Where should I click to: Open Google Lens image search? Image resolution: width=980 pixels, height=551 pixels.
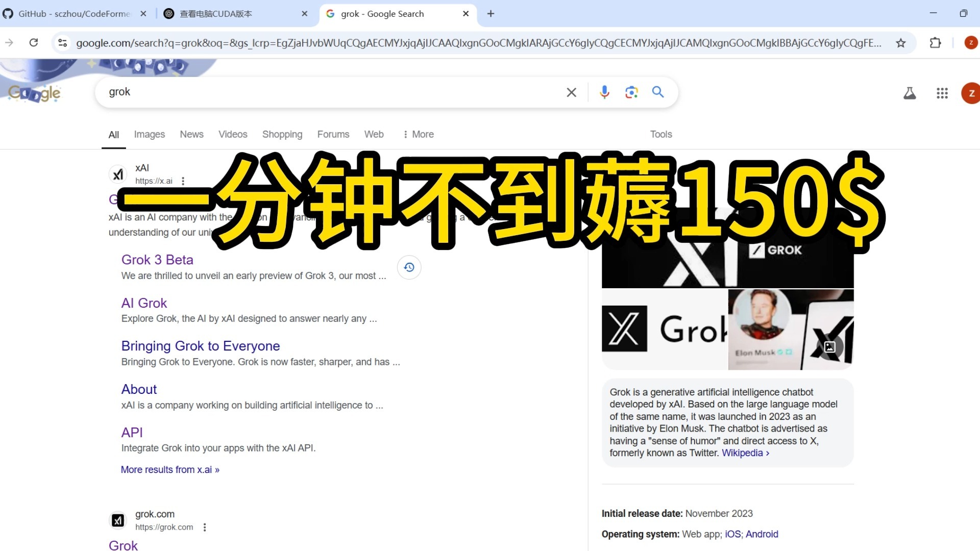(x=631, y=92)
